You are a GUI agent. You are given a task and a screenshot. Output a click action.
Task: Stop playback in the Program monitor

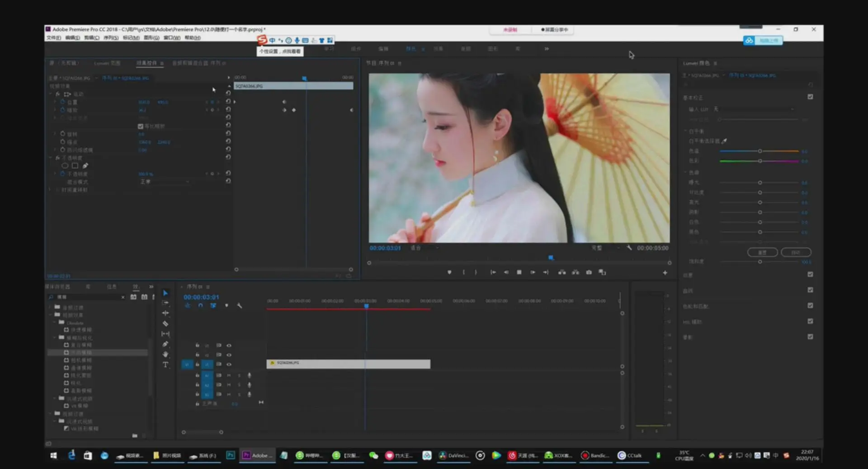click(519, 272)
